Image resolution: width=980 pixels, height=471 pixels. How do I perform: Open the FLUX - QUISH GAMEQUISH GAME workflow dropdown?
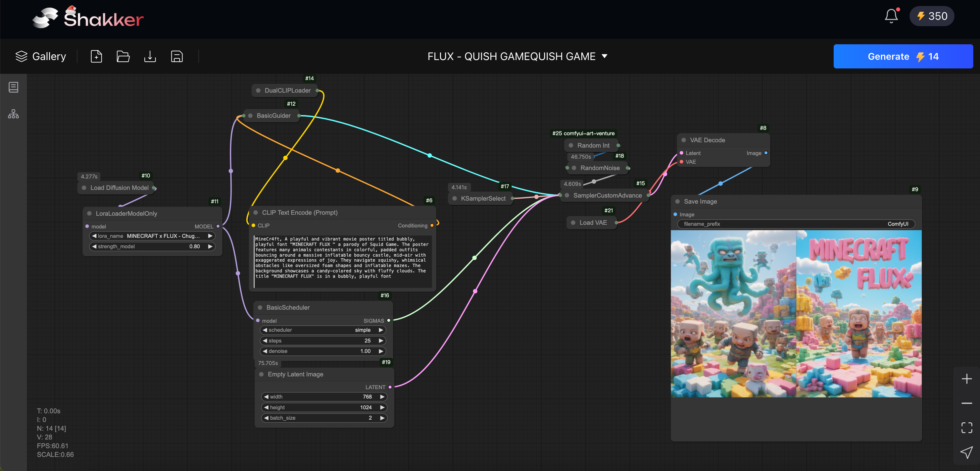click(605, 56)
